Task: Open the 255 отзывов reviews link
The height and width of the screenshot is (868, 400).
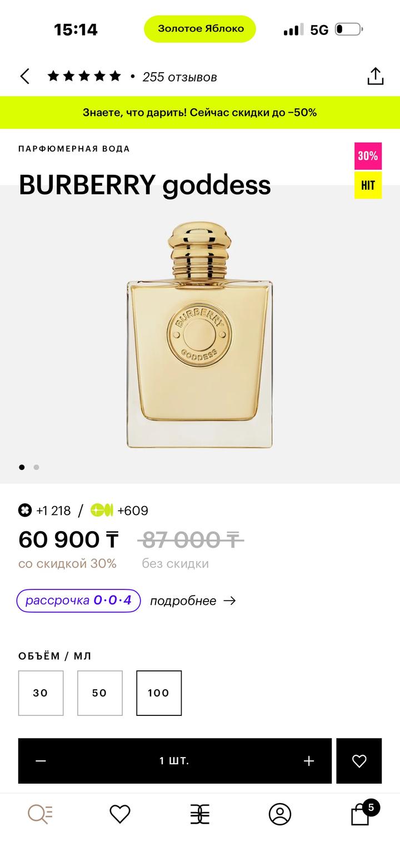Action: pyautogui.click(x=179, y=77)
